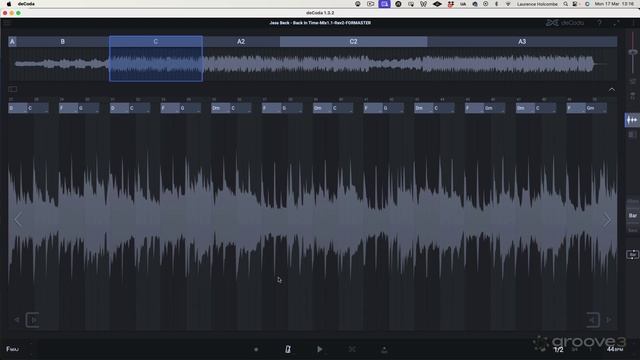Select the snap option above Bar

[x=633, y=201]
